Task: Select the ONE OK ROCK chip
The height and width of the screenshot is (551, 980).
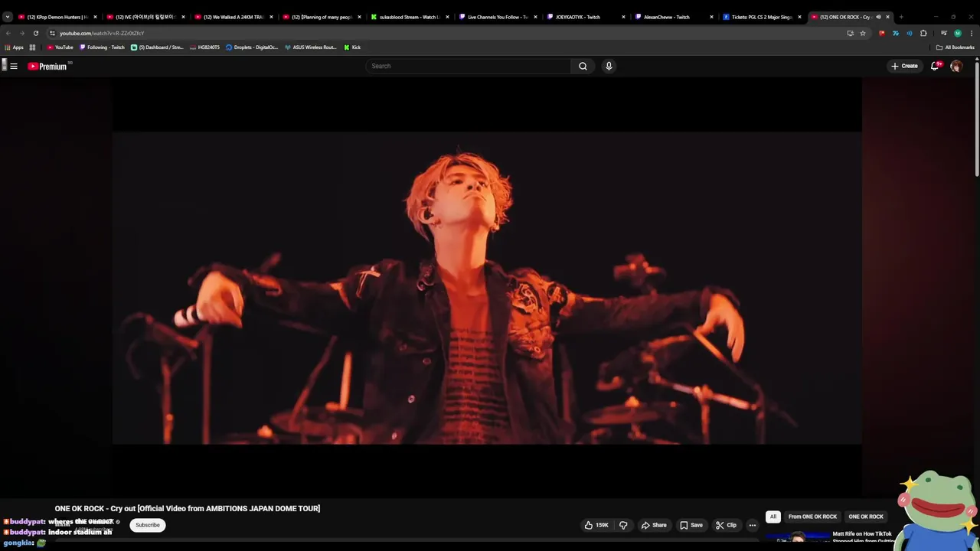Action: click(x=866, y=517)
